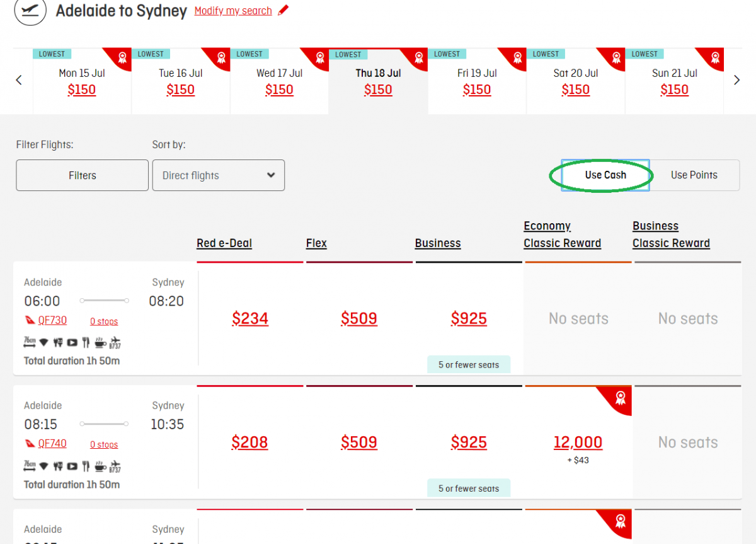This screenshot has height=544, width=756.
Task: Click the reward ribbon icon on Mon 15 Jul
Action: (x=122, y=58)
